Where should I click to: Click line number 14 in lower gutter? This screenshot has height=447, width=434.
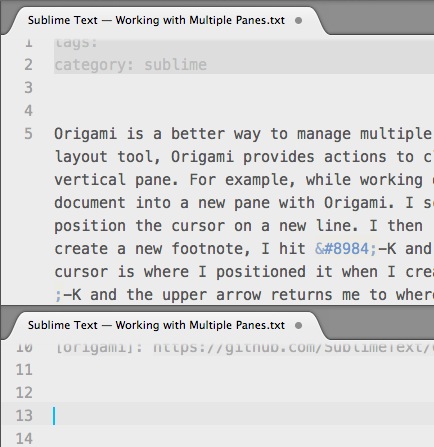pos(24,439)
